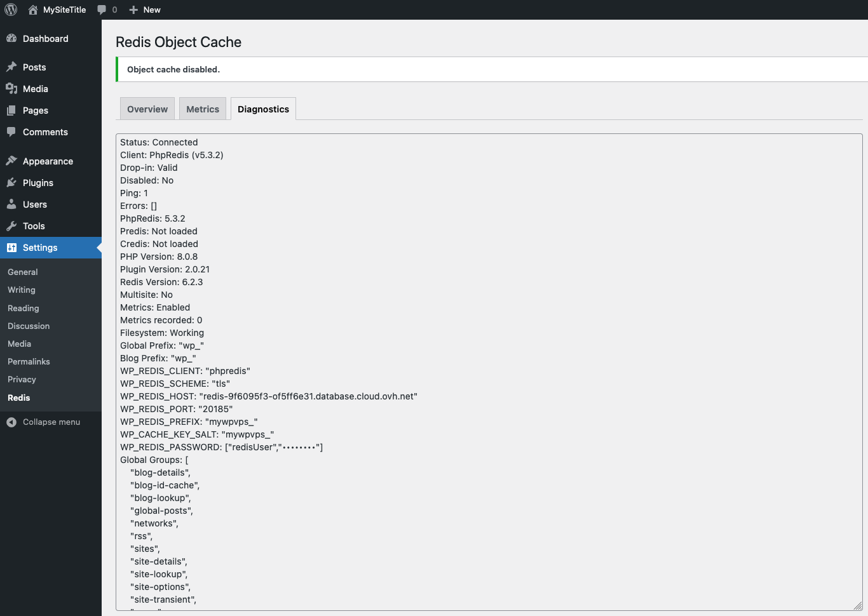The height and width of the screenshot is (616, 868).
Task: Open the Permalinks settings link
Action: pos(28,361)
